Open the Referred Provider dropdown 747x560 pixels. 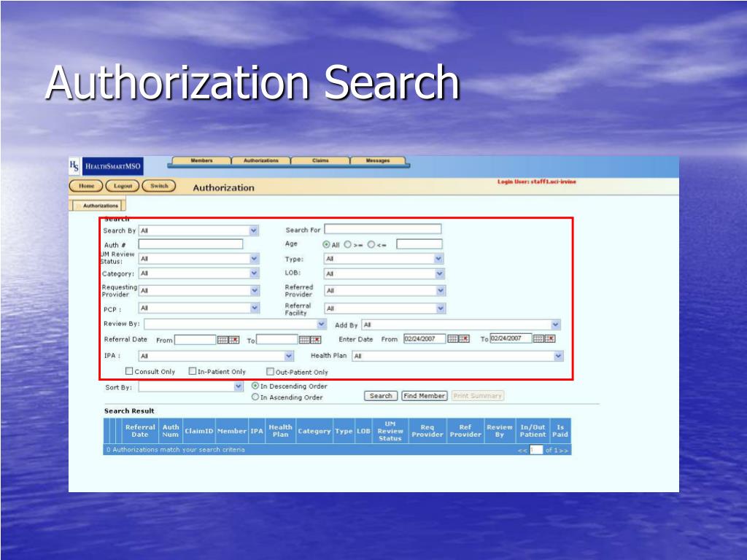pyautogui.click(x=385, y=290)
